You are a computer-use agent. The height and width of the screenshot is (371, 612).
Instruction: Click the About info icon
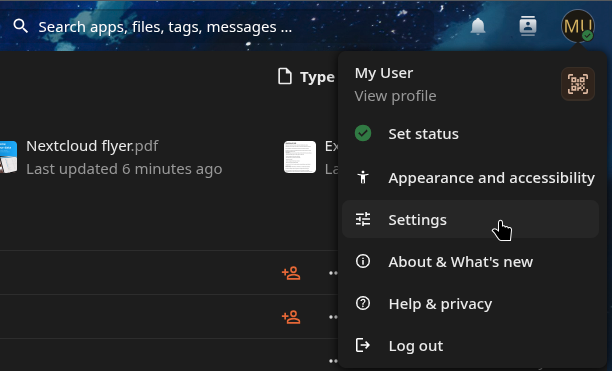pos(363,261)
